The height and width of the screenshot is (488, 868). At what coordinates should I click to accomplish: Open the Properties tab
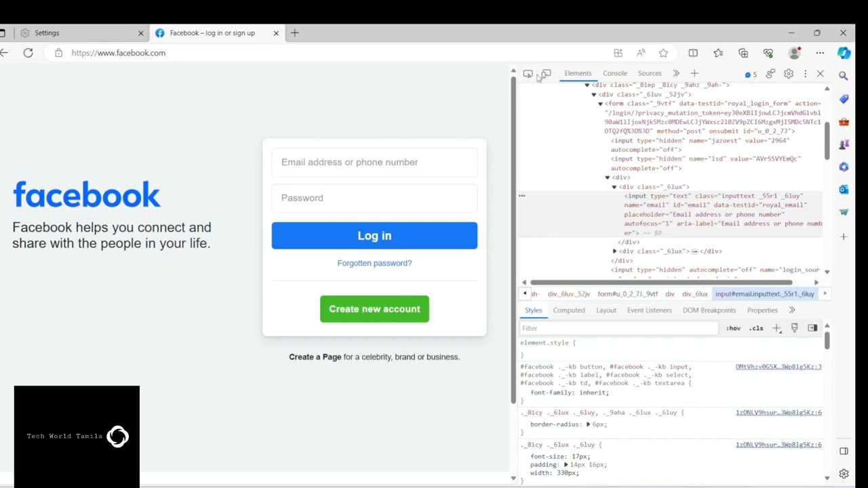tap(762, 310)
